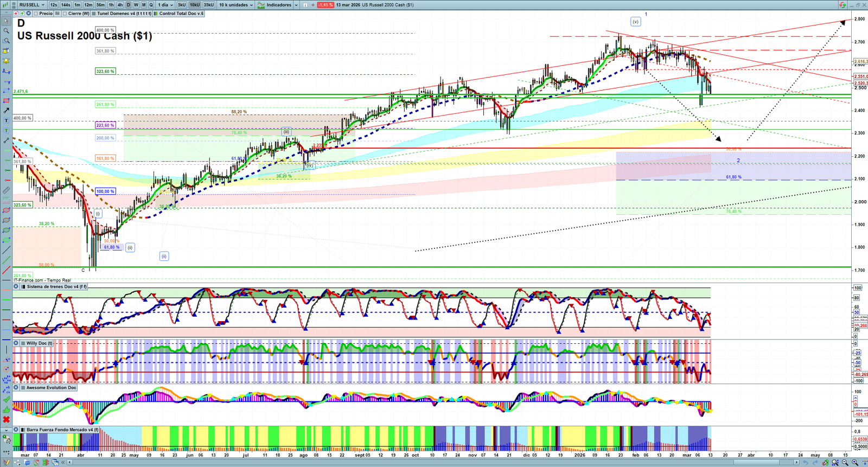The height and width of the screenshot is (467, 868).
Task: Expand the chevron beside Barra Fuerza panel
Action: [x=7, y=430]
